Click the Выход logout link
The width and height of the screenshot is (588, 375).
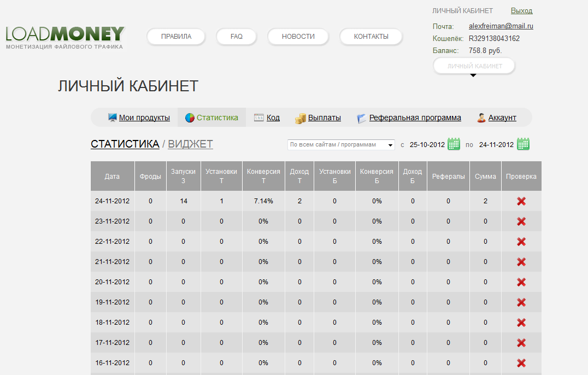click(x=521, y=11)
